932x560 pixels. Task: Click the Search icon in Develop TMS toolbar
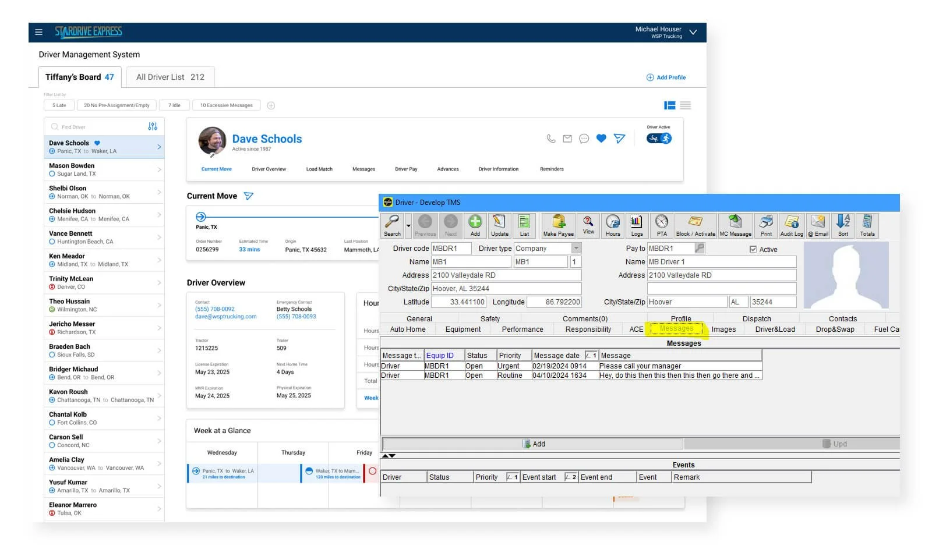392,225
